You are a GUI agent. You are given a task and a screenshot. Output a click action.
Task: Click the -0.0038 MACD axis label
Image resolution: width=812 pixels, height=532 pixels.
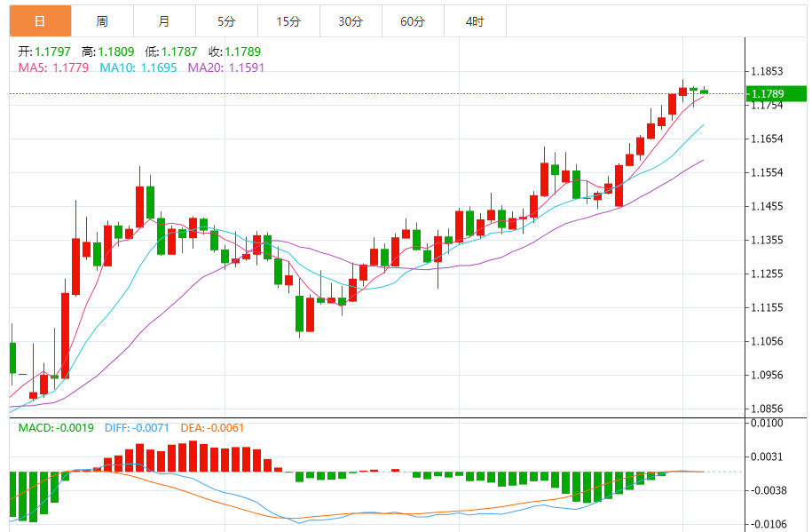pos(768,490)
